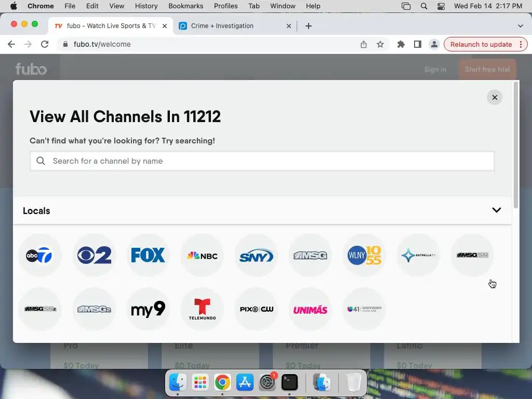
Task: Click the Relaunch to update button
Action: [x=481, y=44]
